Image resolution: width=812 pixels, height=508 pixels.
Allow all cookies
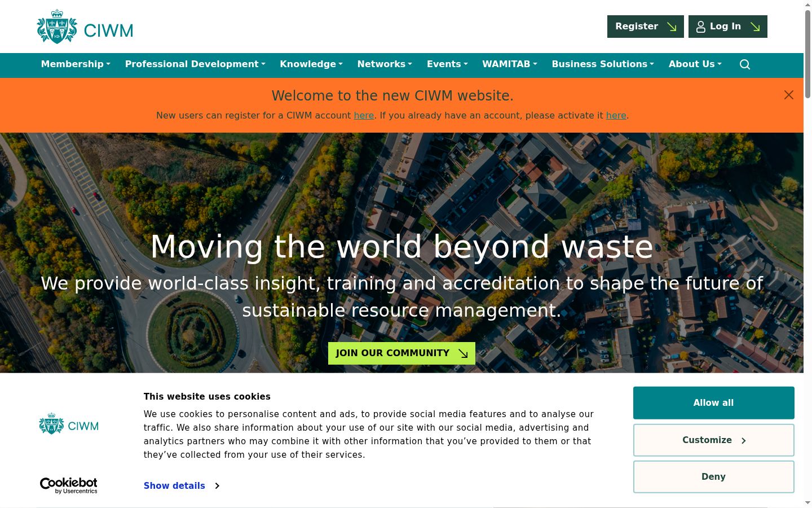[714, 403]
